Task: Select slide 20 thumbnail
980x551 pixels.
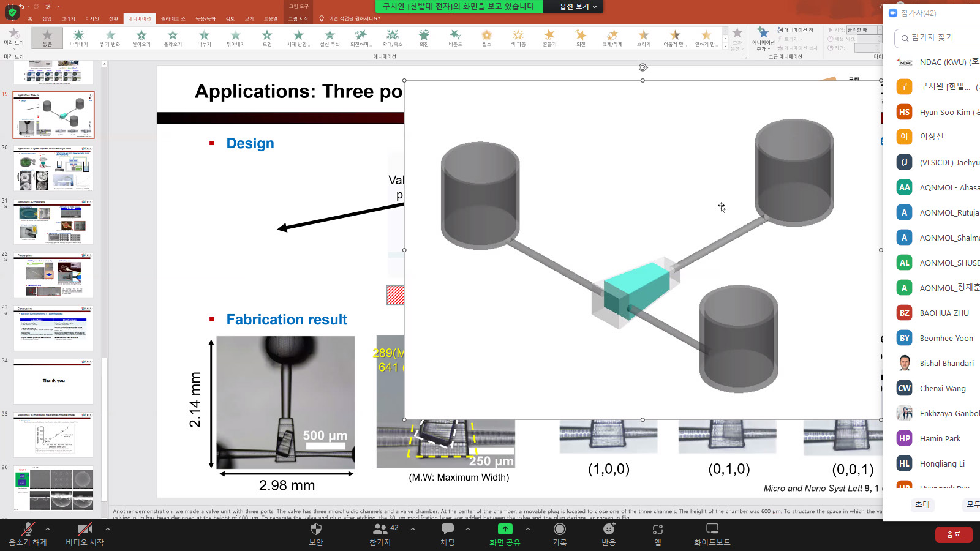Action: click(54, 168)
